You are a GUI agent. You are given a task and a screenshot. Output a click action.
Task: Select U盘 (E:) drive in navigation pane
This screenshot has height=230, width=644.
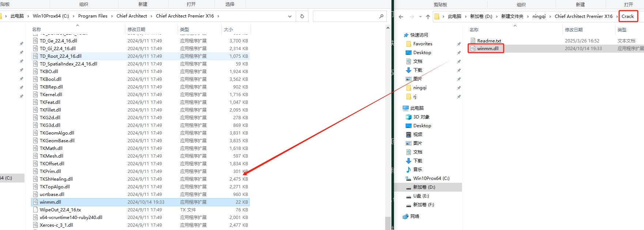point(417,196)
